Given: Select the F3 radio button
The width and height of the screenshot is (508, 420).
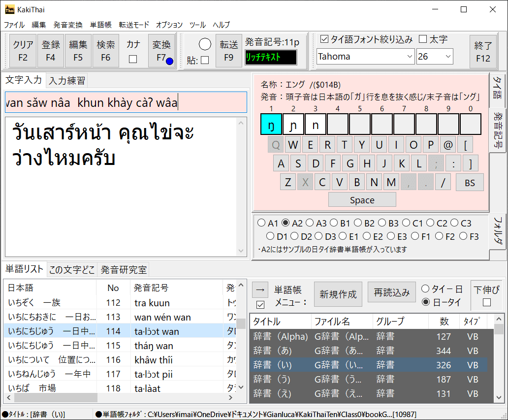Looking at the screenshot, I should 463,236.
